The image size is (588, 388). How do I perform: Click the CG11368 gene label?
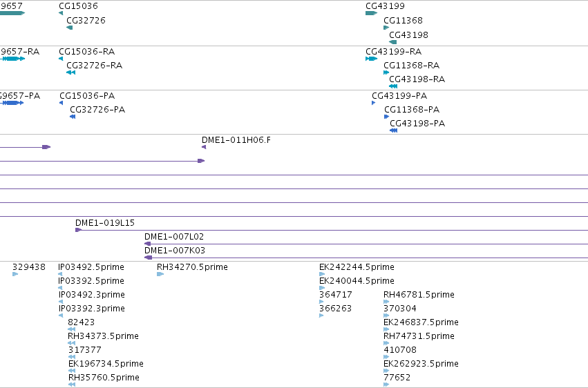[403, 20]
